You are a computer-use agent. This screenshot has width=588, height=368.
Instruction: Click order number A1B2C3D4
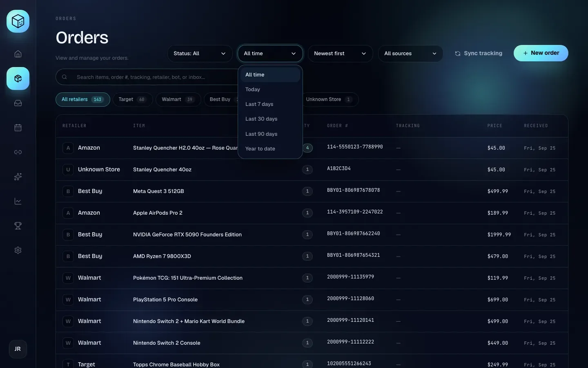339,168
